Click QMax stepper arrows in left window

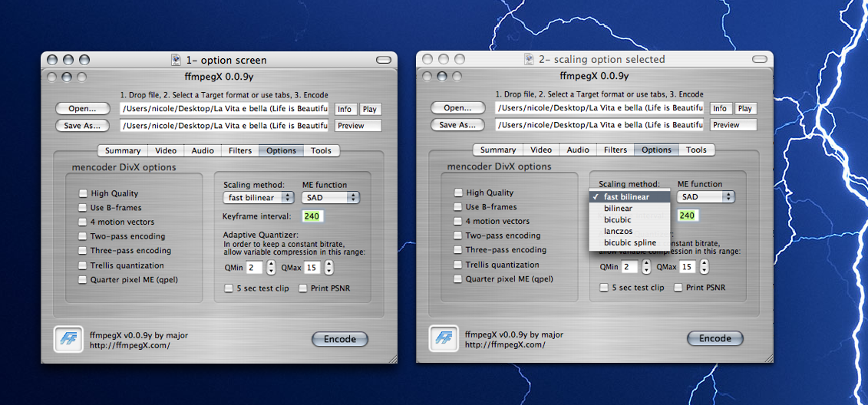[x=328, y=268]
